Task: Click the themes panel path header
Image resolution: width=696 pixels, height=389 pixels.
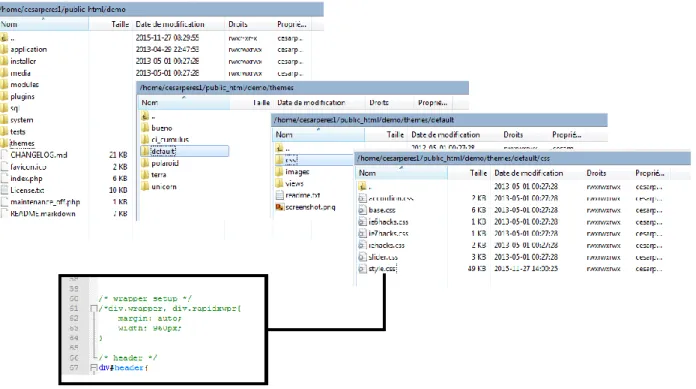Action: pyautogui.click(x=302, y=88)
